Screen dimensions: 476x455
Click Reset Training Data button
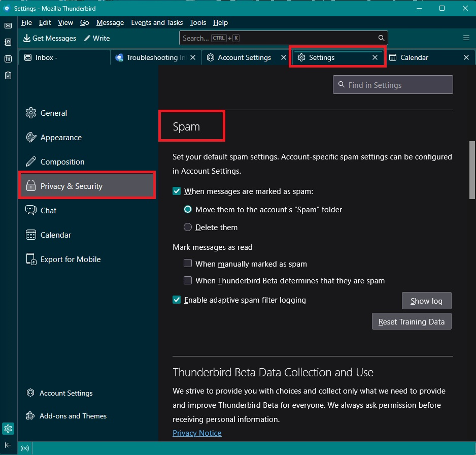coord(412,321)
